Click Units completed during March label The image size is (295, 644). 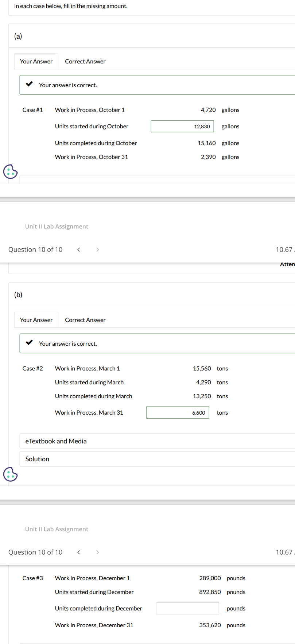tap(94, 396)
